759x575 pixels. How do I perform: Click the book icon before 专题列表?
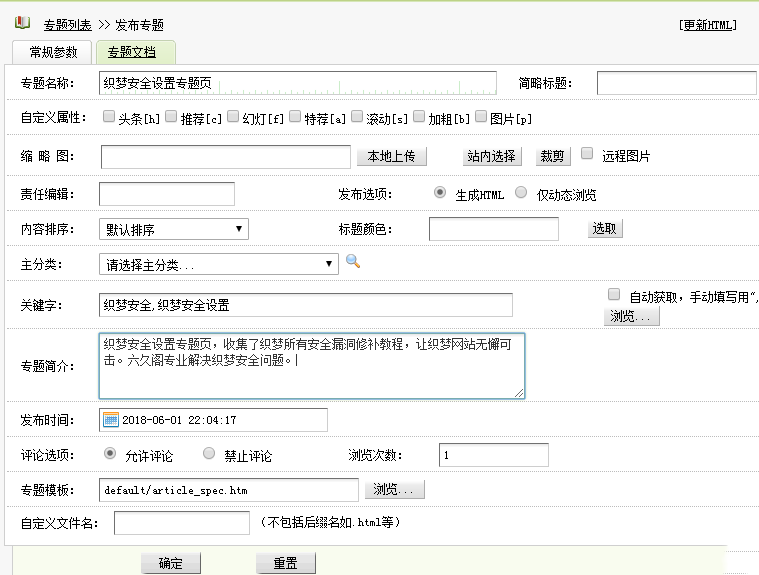22,24
